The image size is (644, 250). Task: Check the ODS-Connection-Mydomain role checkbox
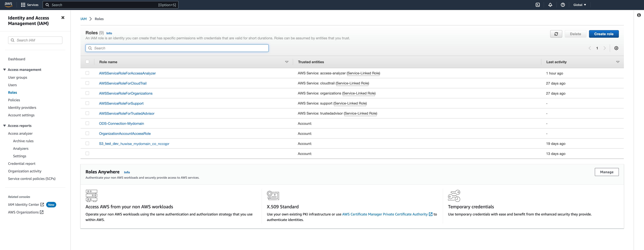coord(87,123)
